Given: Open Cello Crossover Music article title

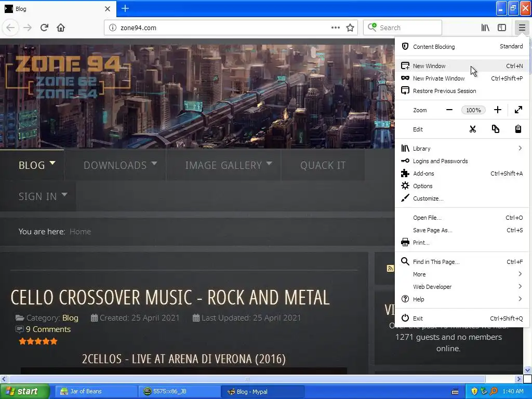Looking at the screenshot, I should tap(170, 297).
